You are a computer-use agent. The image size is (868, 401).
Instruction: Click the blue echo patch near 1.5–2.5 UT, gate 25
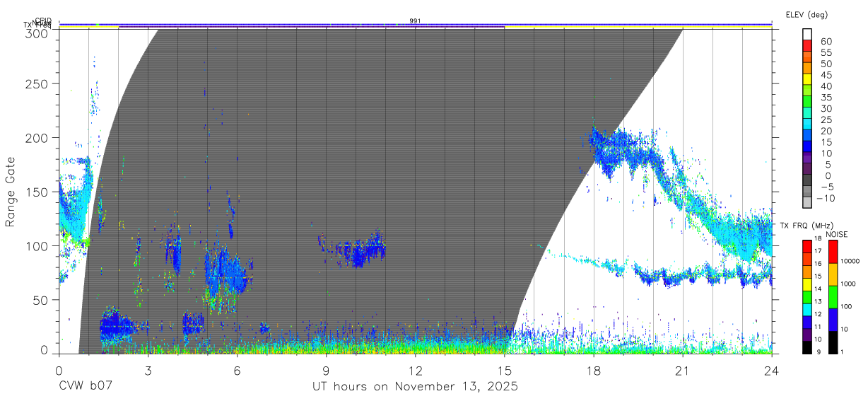(117, 326)
